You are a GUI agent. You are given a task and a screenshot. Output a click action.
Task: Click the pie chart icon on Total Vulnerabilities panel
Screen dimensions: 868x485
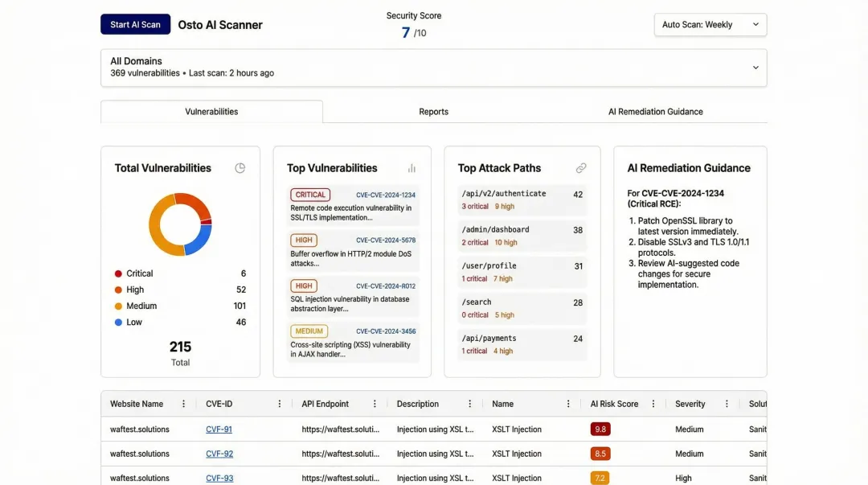[240, 167]
